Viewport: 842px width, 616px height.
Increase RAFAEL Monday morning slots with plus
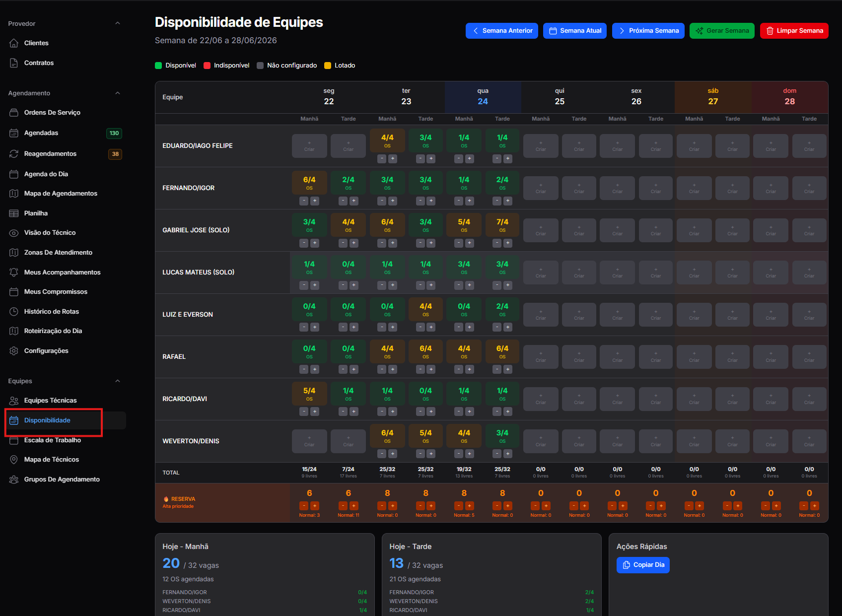(x=315, y=369)
